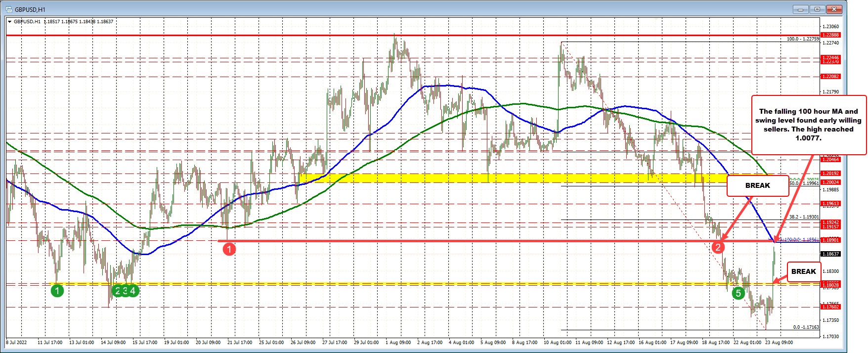Close the GBPUSD,H1 chart window

(x=834, y=9)
